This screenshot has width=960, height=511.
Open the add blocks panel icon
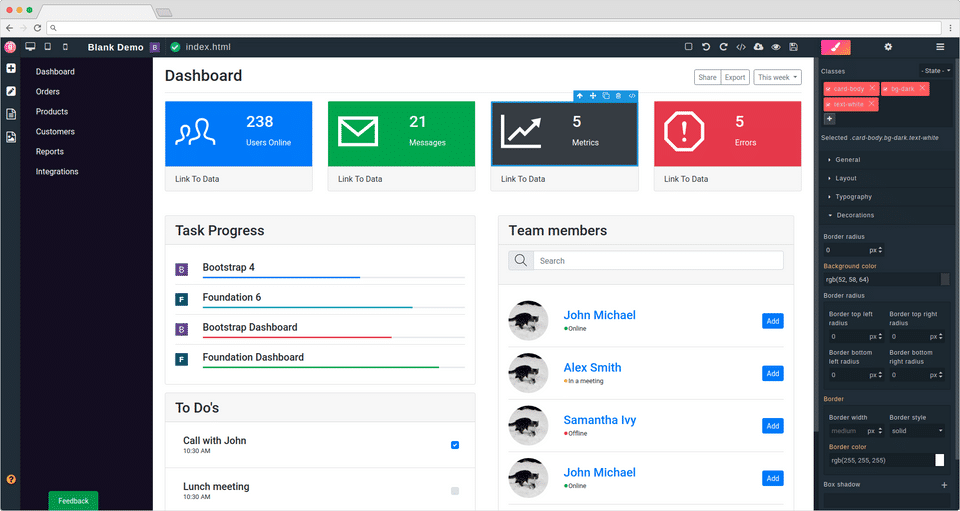click(x=11, y=68)
